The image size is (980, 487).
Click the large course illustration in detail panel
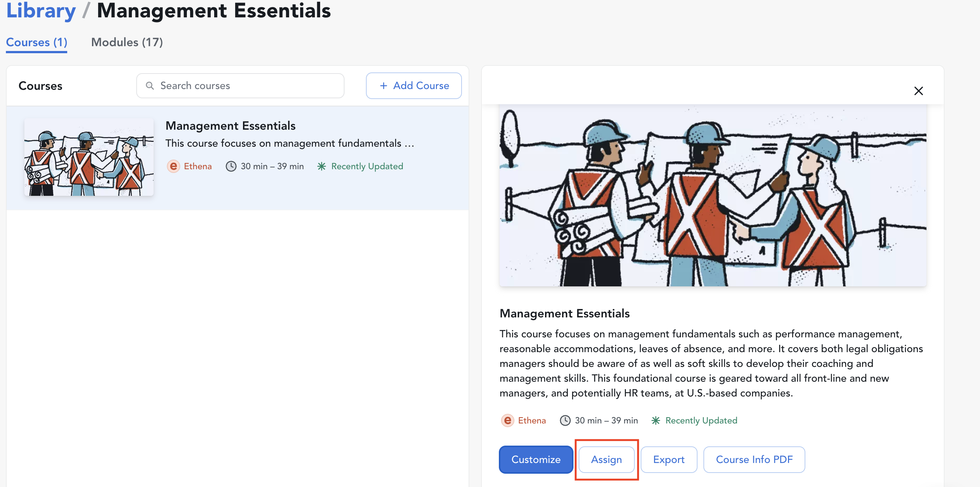tap(713, 196)
